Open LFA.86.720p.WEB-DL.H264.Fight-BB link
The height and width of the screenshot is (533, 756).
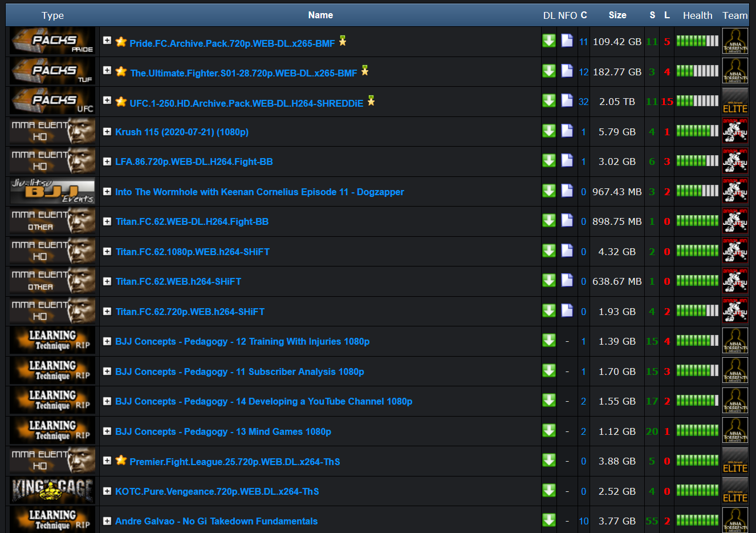pos(194,161)
